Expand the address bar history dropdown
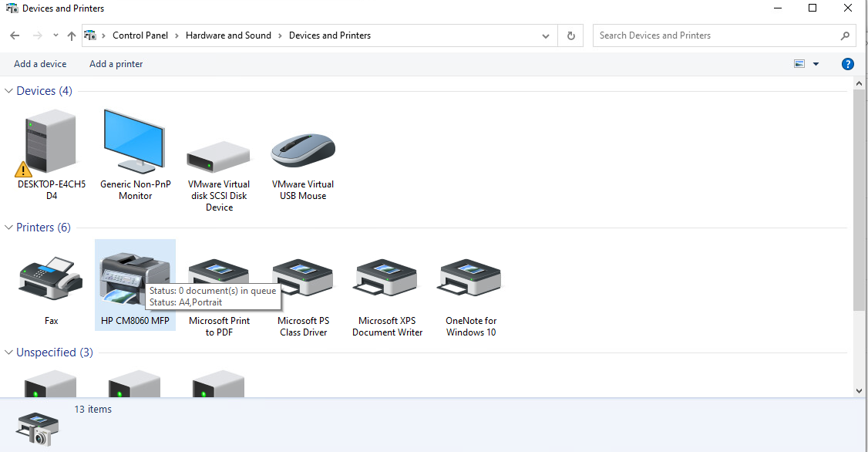Viewport: 868px width, 452px height. pyautogui.click(x=546, y=35)
